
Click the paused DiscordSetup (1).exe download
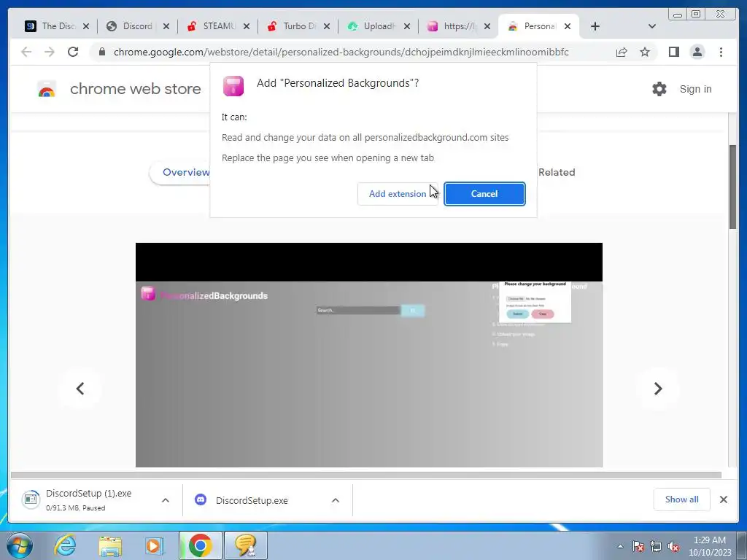pyautogui.click(x=88, y=500)
